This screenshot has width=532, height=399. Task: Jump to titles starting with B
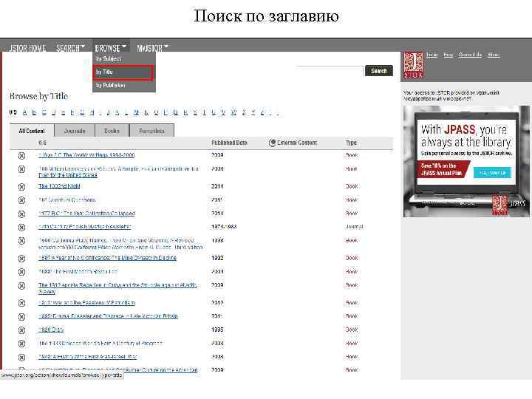pos(34,112)
